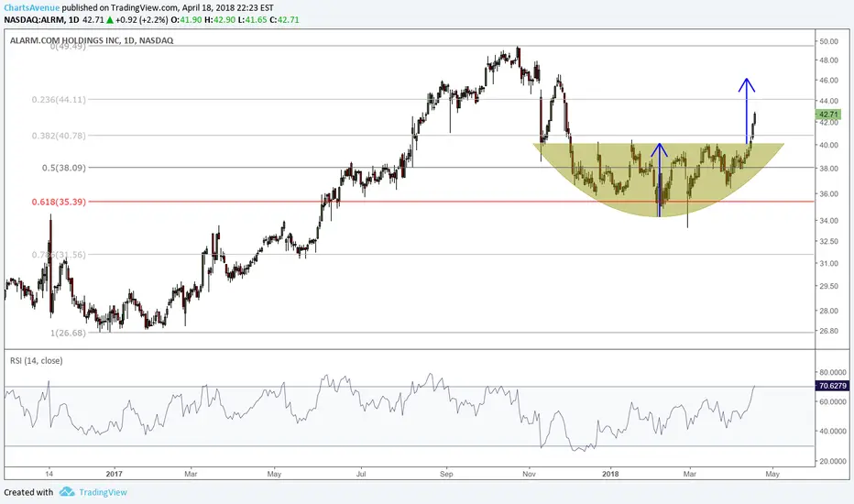Select the 1(26.68) Fibonacci level label
The width and height of the screenshot is (854, 504).
tap(68, 333)
